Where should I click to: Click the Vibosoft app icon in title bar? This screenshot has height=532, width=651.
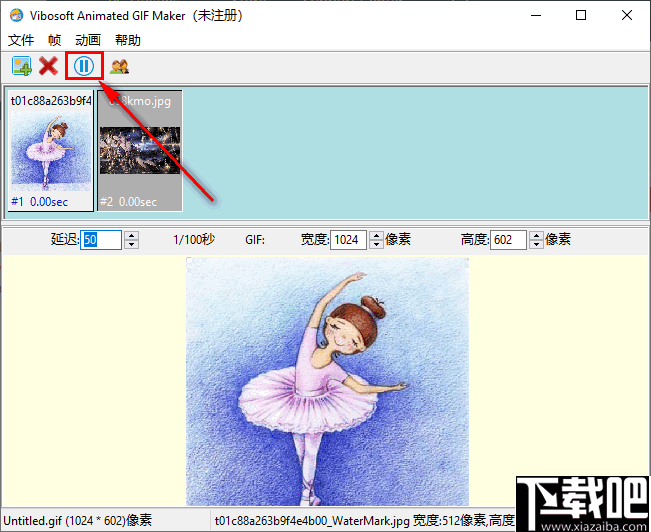(x=16, y=15)
